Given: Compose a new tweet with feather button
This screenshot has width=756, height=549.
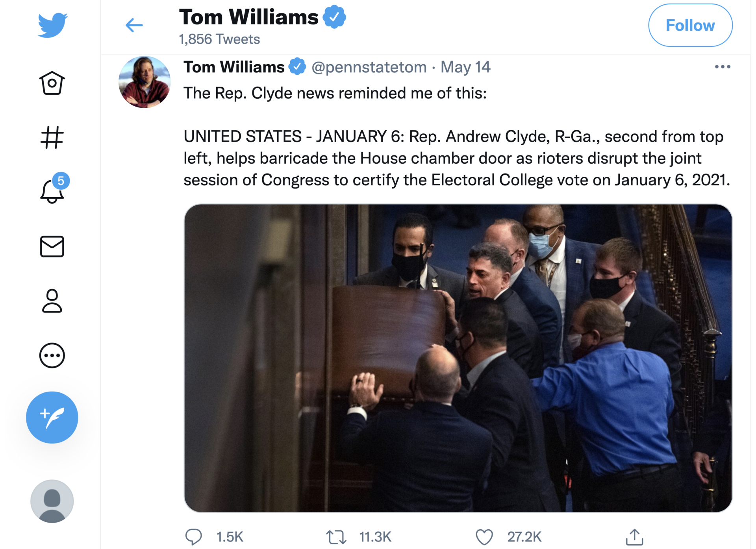Looking at the screenshot, I should 52,418.
